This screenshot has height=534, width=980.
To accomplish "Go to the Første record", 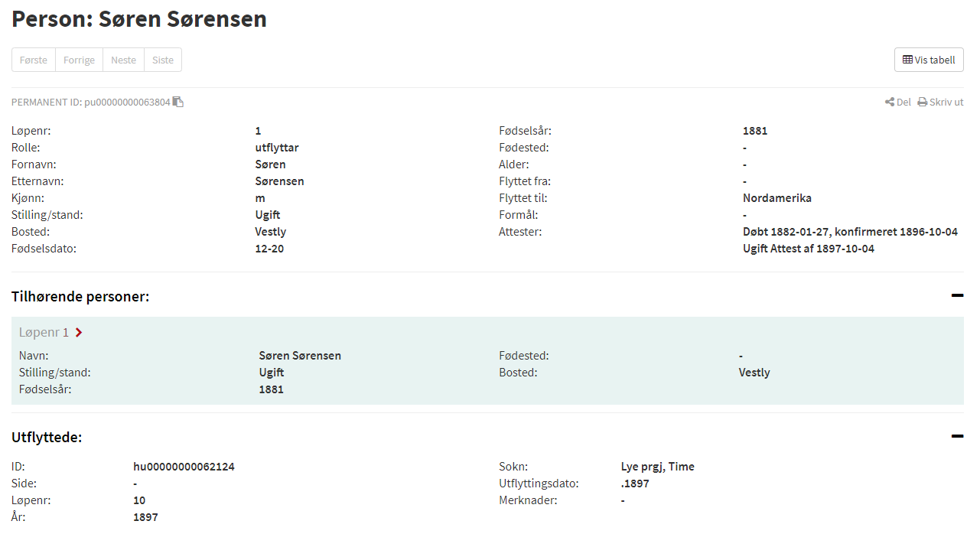I will pos(34,60).
